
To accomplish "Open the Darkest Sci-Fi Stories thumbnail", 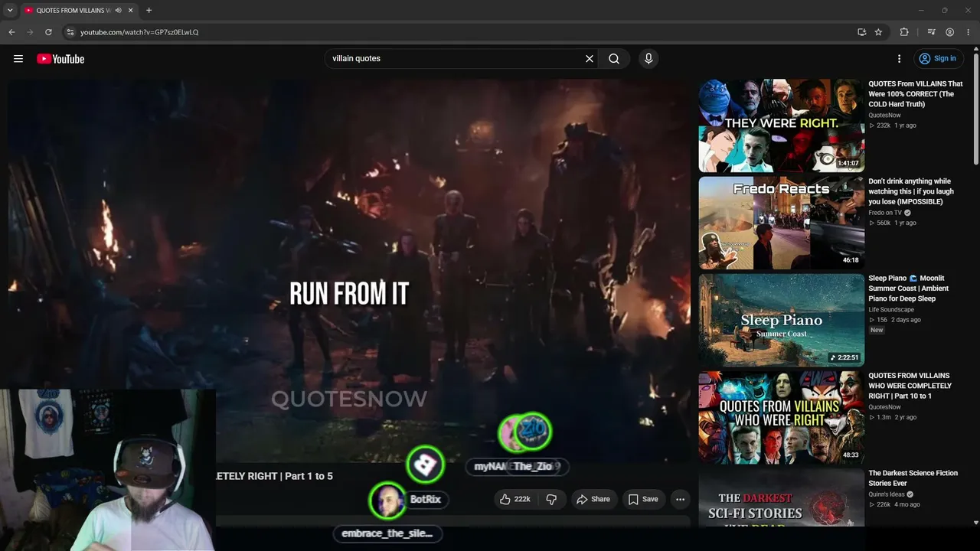I will tap(781, 497).
